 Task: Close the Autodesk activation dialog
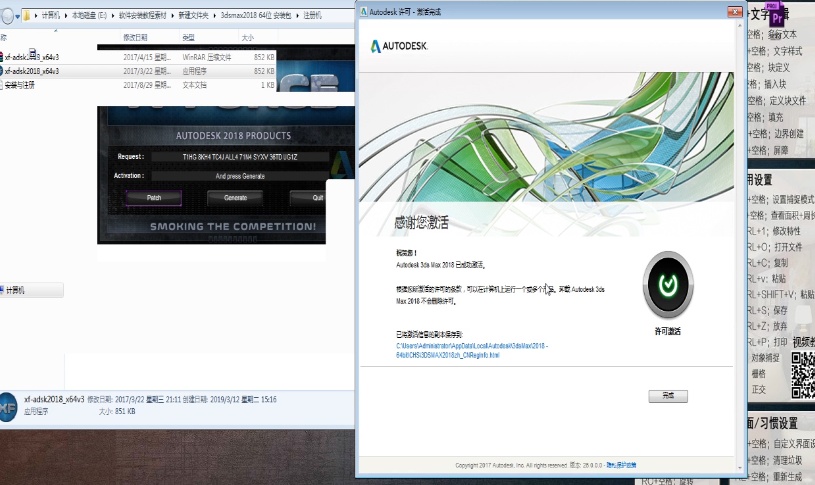[734, 11]
